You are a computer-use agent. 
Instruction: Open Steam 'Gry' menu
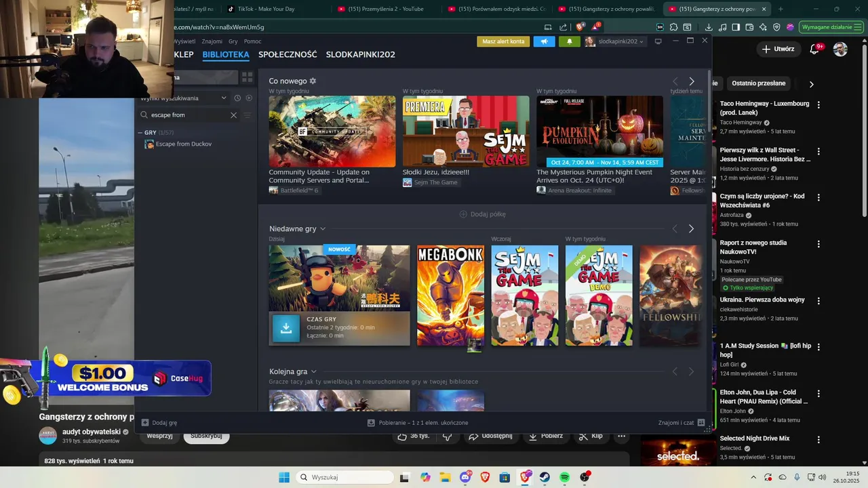point(233,41)
